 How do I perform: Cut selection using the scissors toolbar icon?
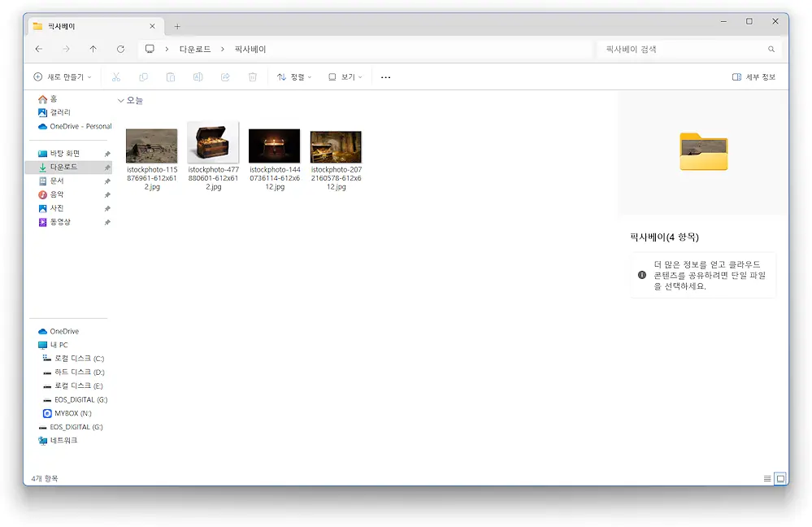pos(116,76)
